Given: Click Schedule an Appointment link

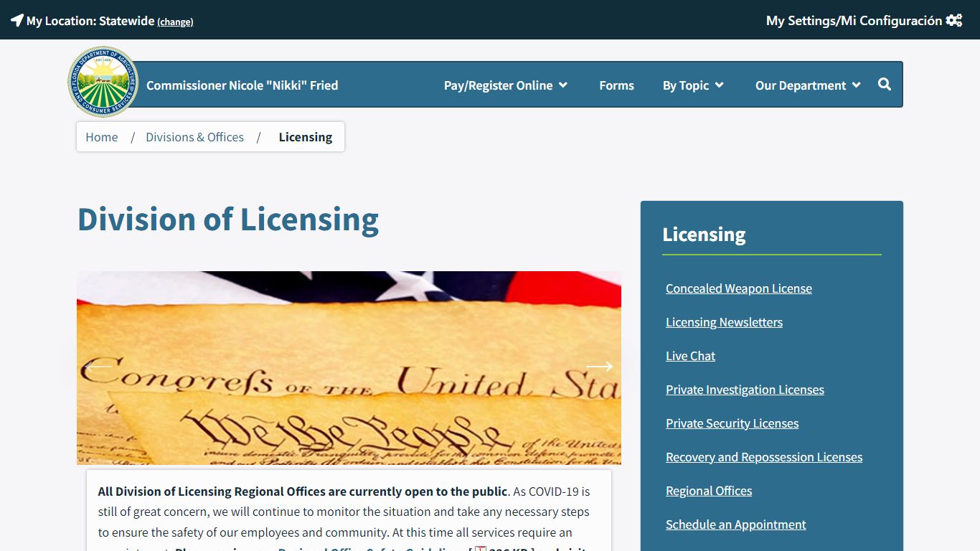Looking at the screenshot, I should [x=735, y=524].
